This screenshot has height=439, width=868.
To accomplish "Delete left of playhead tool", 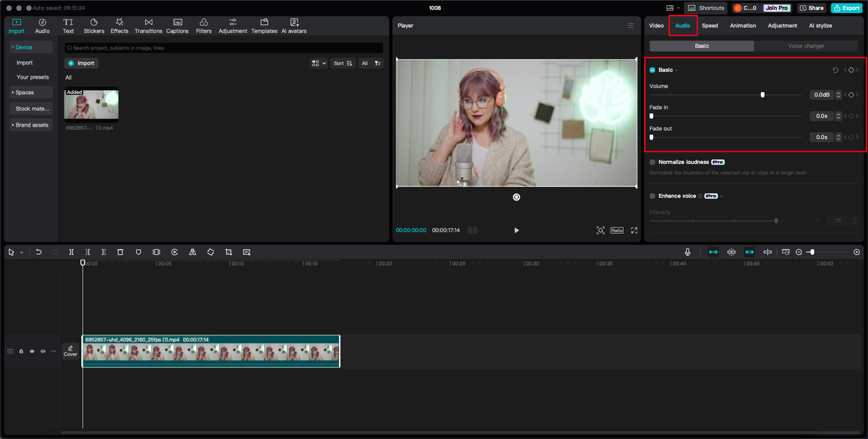I will pos(87,252).
